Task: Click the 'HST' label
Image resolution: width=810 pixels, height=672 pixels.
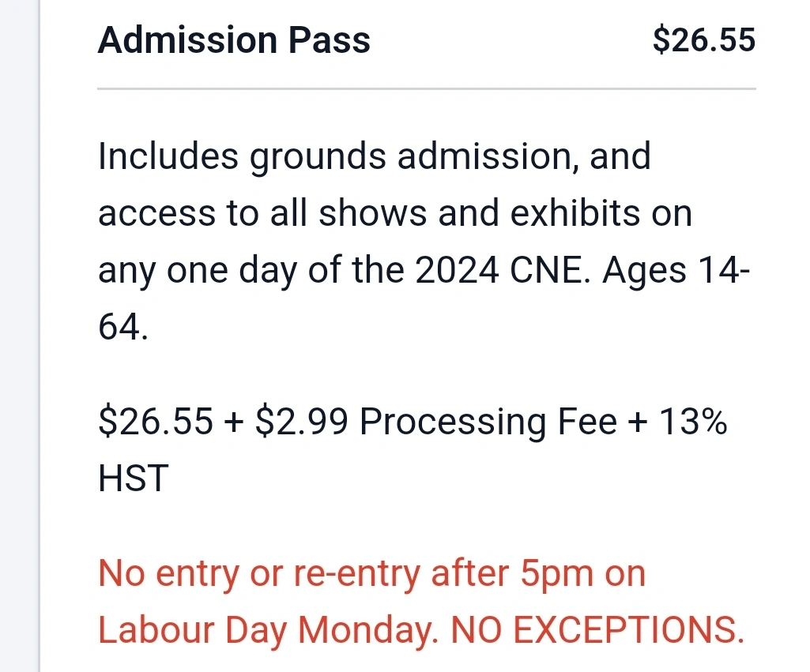Action: pos(134,479)
